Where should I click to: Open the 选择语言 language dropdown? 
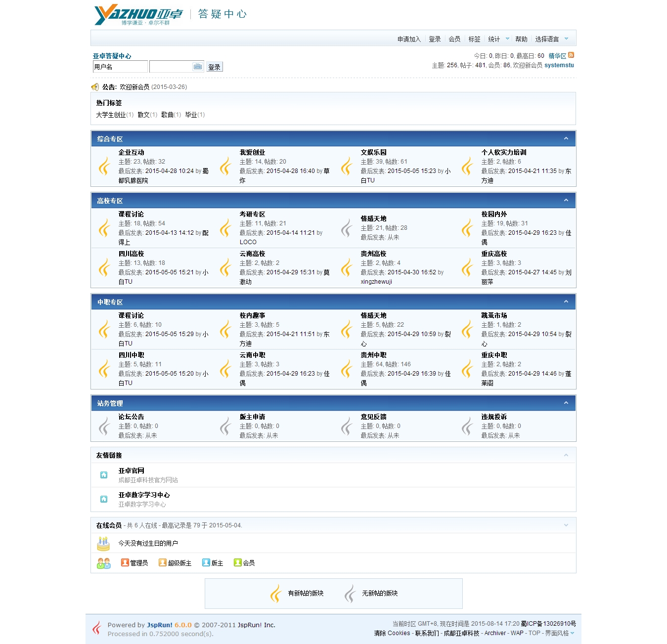click(551, 39)
